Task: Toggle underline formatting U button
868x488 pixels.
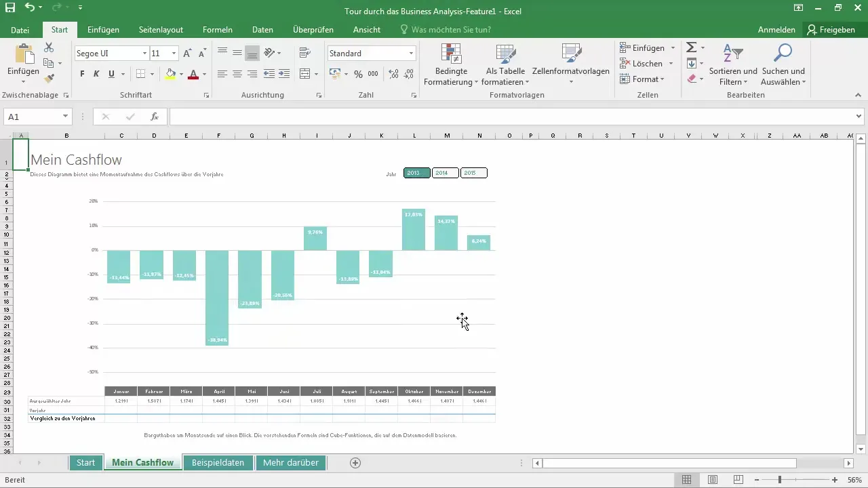Action: [110, 74]
